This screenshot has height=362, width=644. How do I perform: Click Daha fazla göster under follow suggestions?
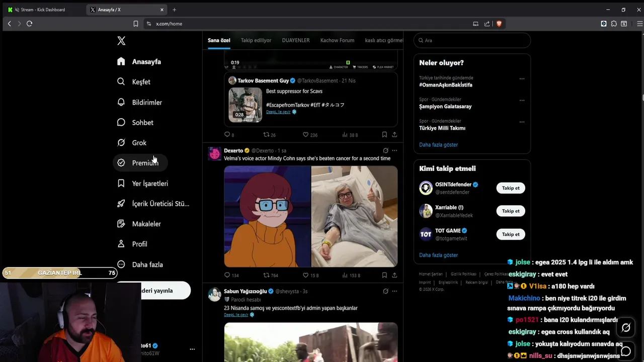click(x=438, y=255)
